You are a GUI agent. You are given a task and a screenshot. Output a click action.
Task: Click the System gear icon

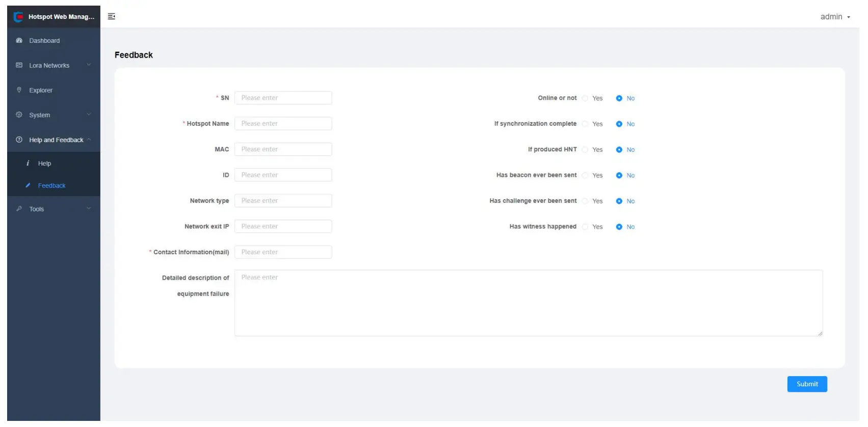[19, 115]
